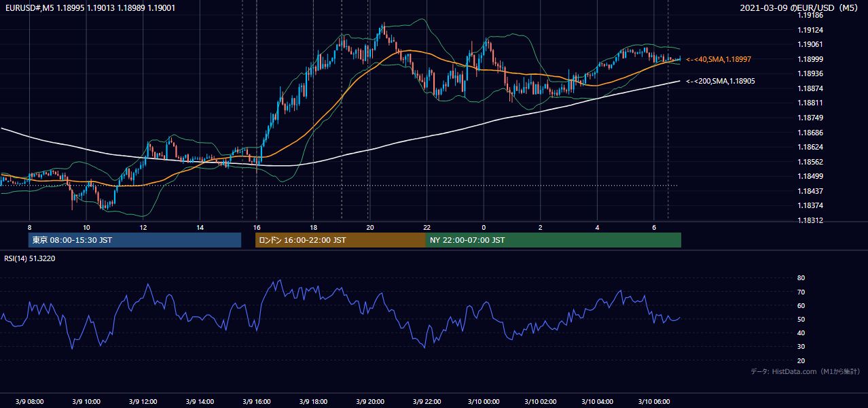Click the 3/9 14:00 time label

click(200, 402)
